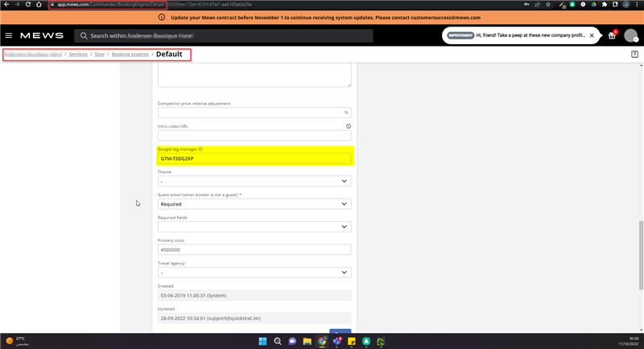Screen dimensions: 644x349
Task: Click the Primary color field showing #000000
Action: (254, 250)
